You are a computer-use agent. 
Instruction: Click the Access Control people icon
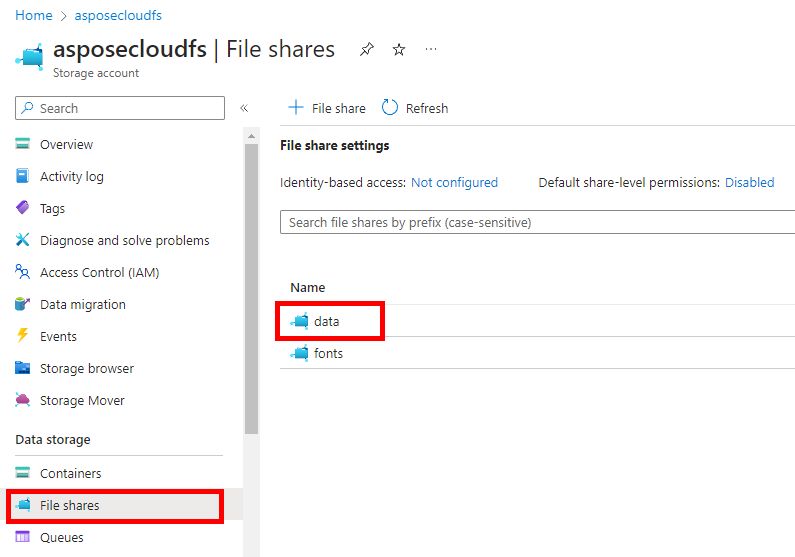[x=22, y=272]
